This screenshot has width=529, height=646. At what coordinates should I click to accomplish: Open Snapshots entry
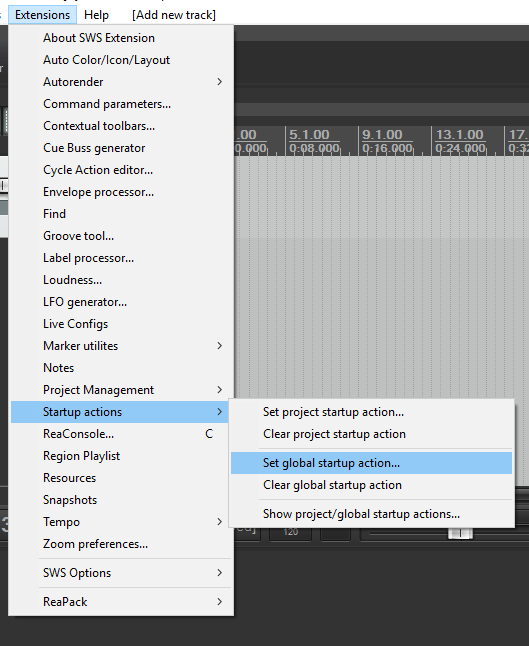tap(121, 500)
